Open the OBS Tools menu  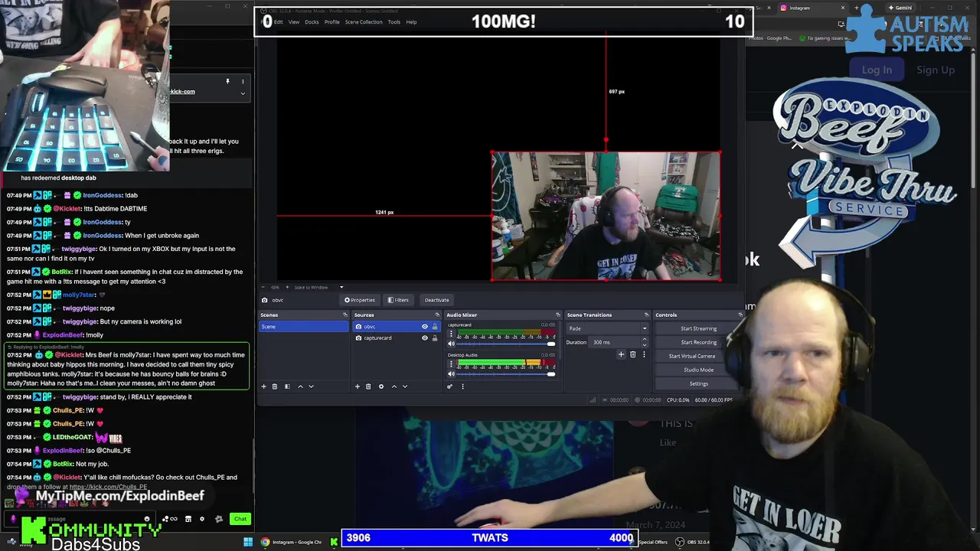click(x=394, y=22)
